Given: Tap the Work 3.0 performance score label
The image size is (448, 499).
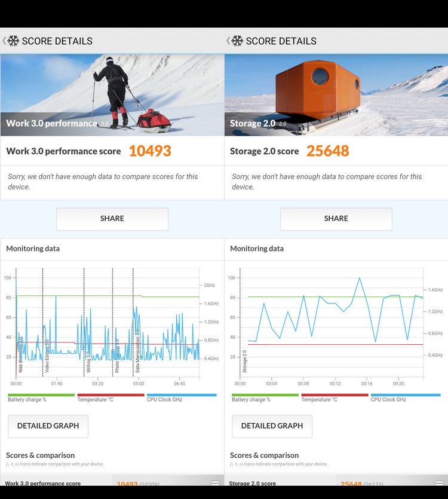Looking at the screenshot, I should [63, 151].
